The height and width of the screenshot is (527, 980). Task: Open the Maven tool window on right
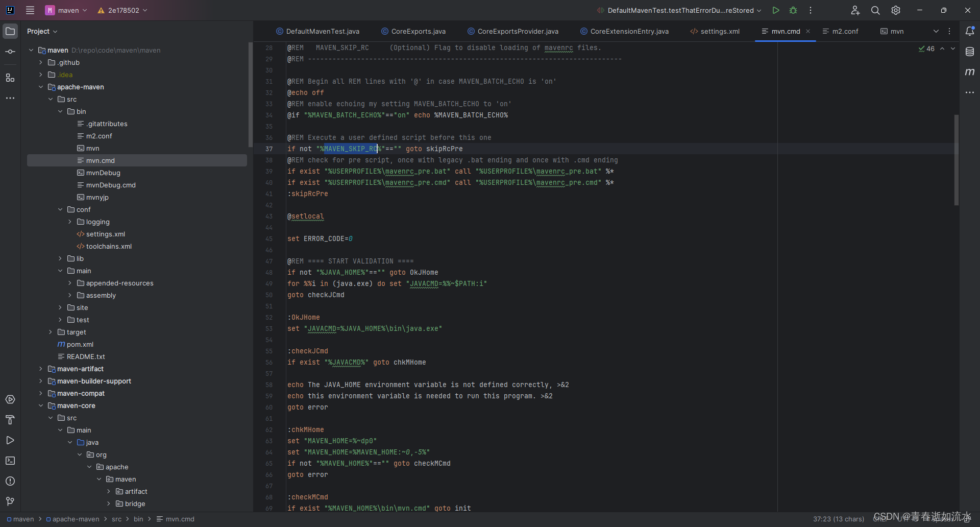point(970,72)
